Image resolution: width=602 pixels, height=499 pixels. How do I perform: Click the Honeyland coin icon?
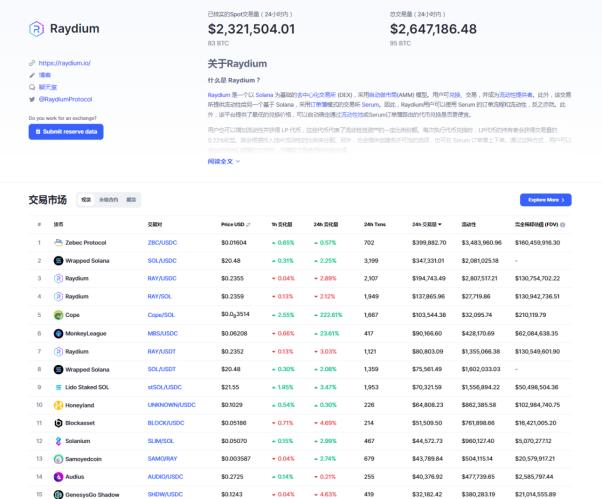click(x=58, y=405)
